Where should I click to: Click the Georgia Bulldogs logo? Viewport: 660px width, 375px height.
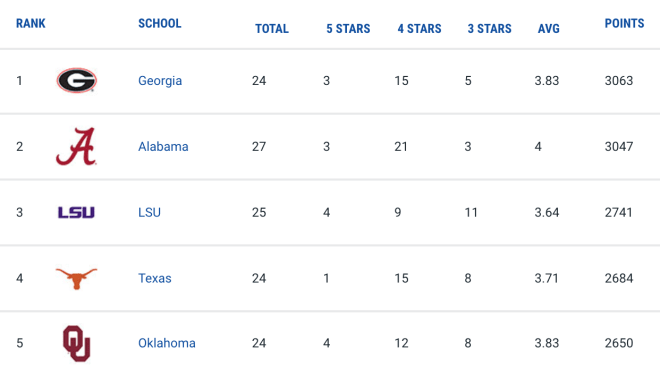coord(77,80)
